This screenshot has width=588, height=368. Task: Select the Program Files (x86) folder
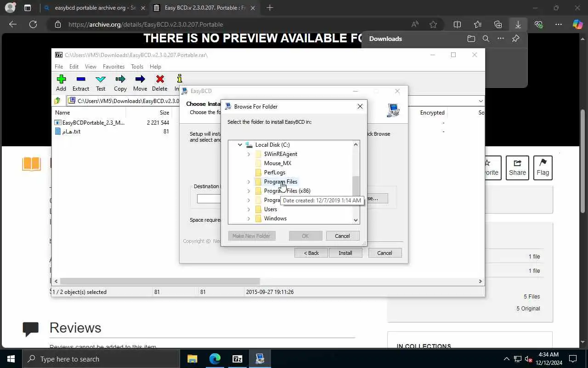[287, 191]
